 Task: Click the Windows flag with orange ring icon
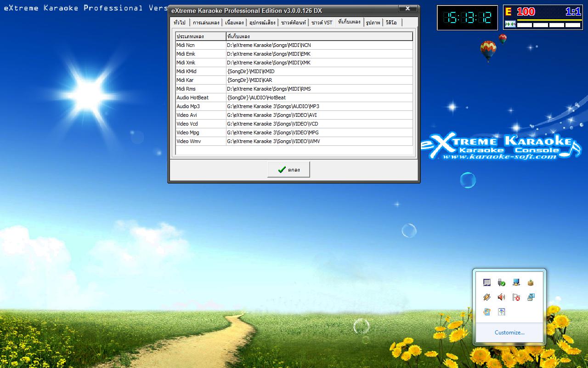click(x=487, y=312)
